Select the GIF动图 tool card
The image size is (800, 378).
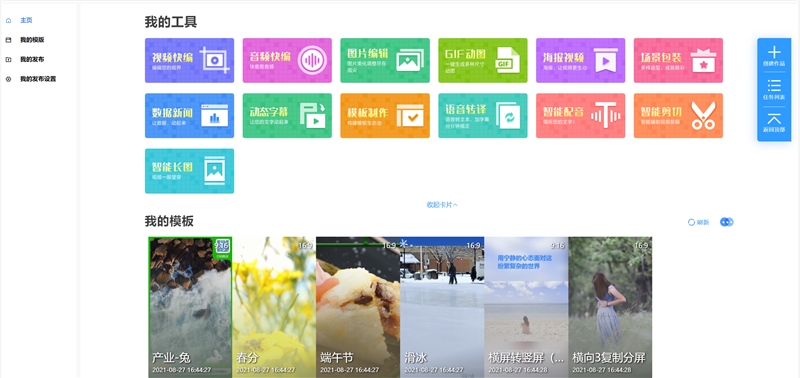[483, 60]
